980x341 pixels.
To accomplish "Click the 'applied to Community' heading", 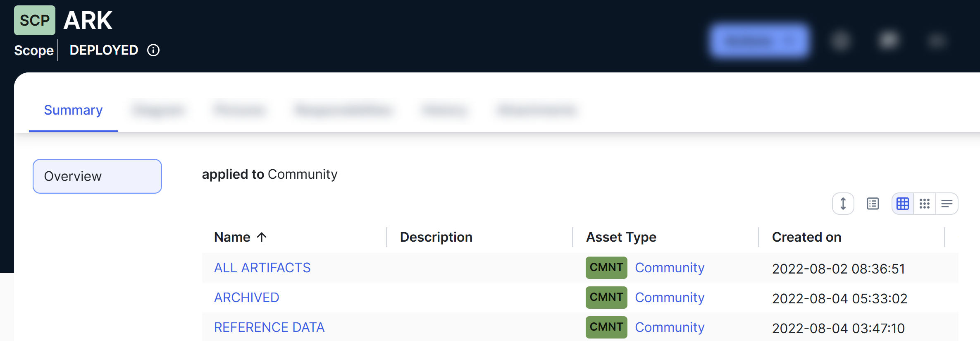I will (x=269, y=174).
